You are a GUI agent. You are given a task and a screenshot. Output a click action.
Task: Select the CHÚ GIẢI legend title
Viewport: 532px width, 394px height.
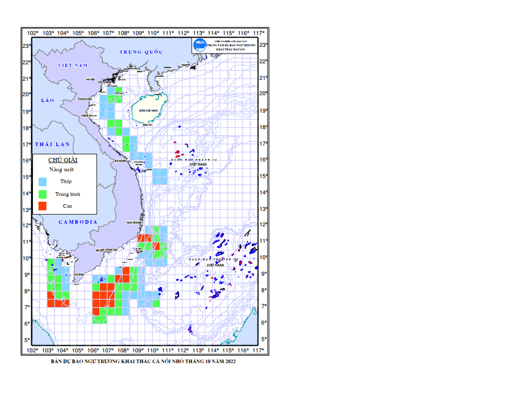63,160
